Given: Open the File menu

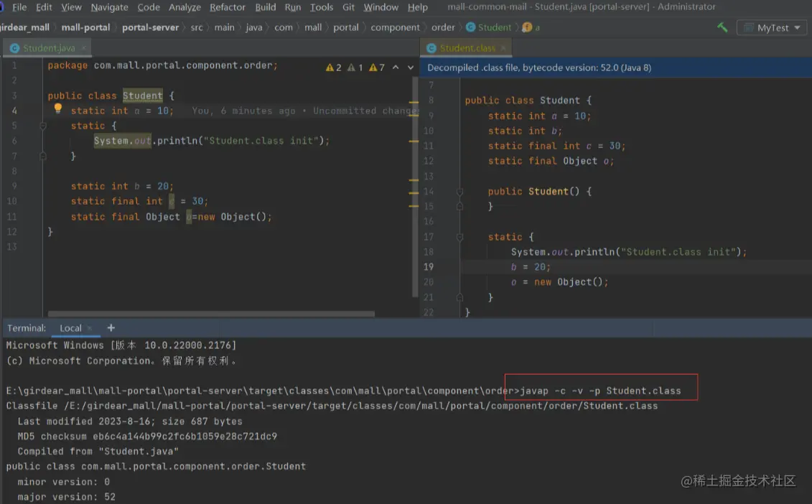Looking at the screenshot, I should [x=19, y=7].
